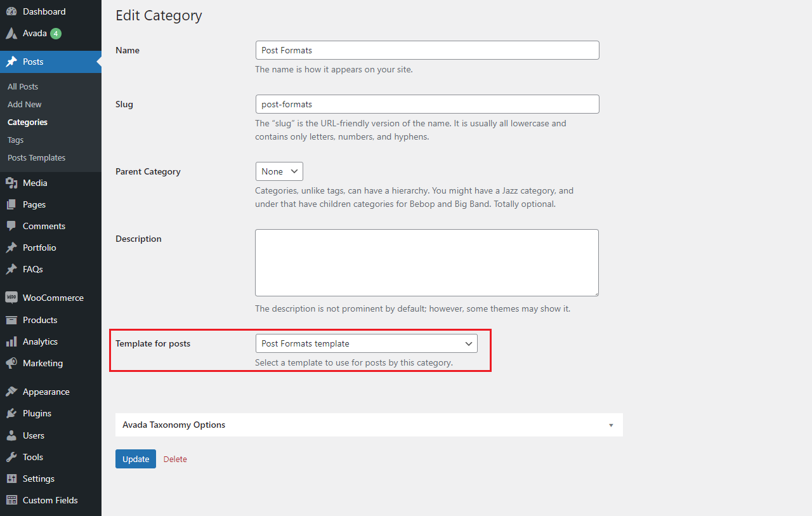Click into the Slug input field
Image resolution: width=812 pixels, height=516 pixels.
coord(427,104)
